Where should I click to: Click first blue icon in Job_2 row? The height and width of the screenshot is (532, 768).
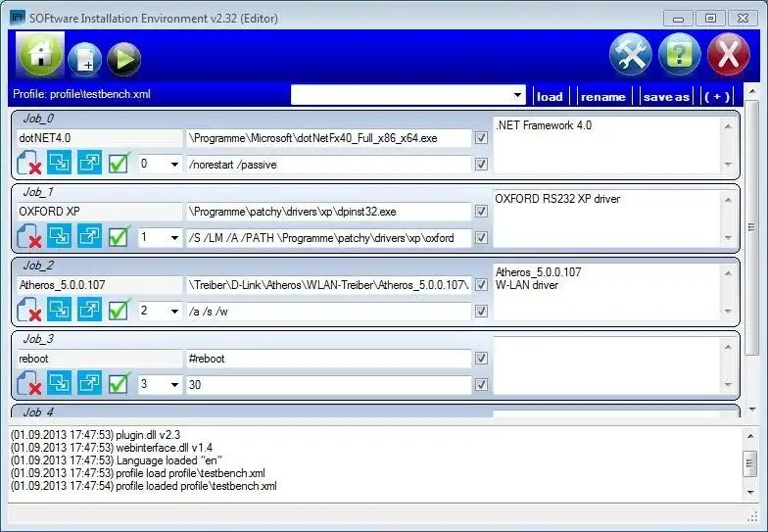[x=59, y=310]
